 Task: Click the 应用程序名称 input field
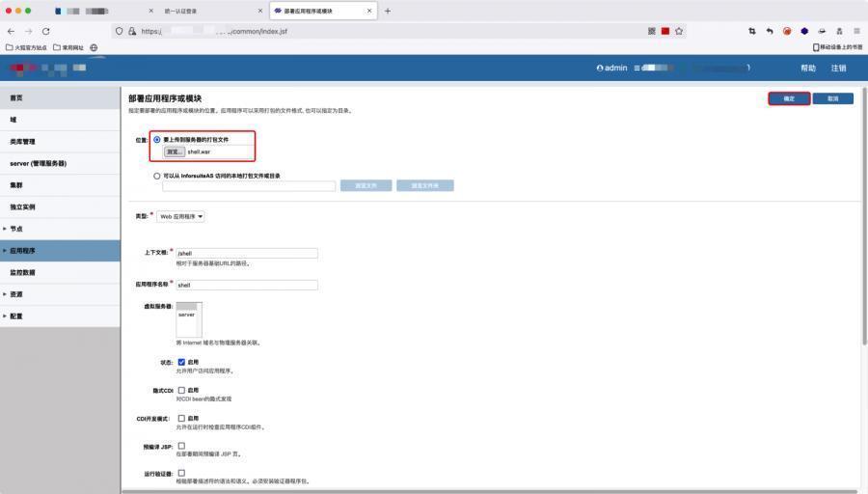point(246,285)
